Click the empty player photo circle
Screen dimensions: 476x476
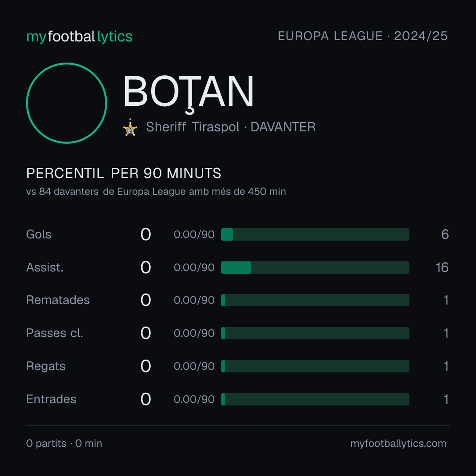[x=67, y=103]
